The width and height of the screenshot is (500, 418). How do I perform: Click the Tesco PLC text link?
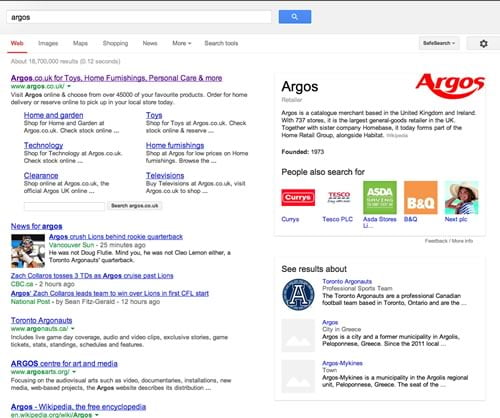coord(337,219)
